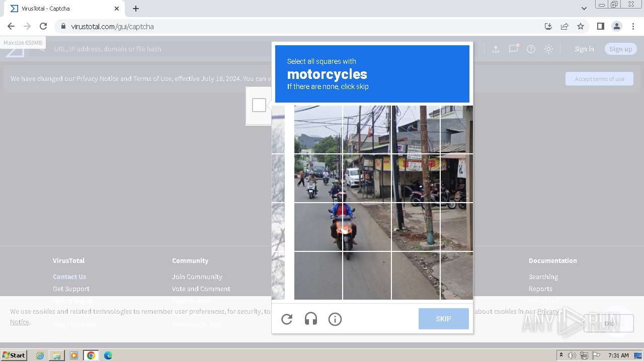Select the tile with parked motorcycles by the pole

pos(416,178)
